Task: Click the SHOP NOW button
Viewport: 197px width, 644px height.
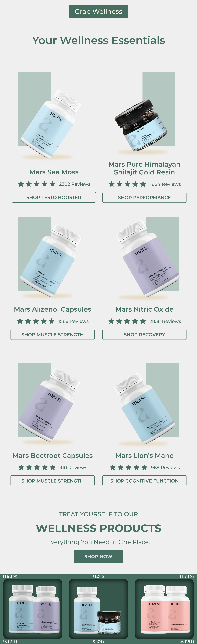Action: (98, 556)
